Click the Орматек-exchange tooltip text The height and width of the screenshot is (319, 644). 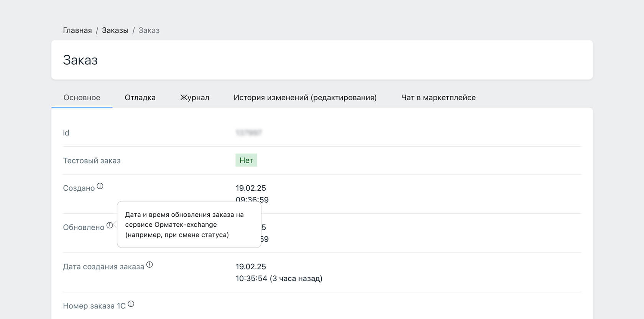tap(184, 225)
